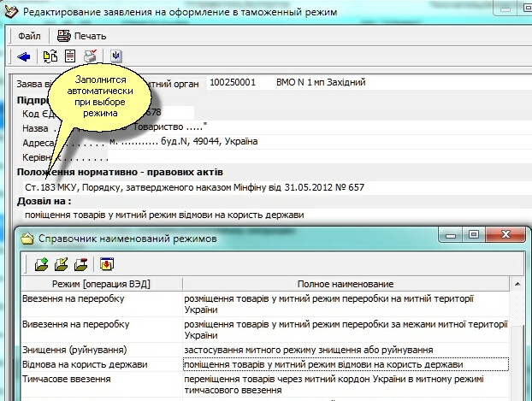532x401 pixels.
Task: Click cell розміщення товарів переробки за межами митної території
Action: [346, 330]
